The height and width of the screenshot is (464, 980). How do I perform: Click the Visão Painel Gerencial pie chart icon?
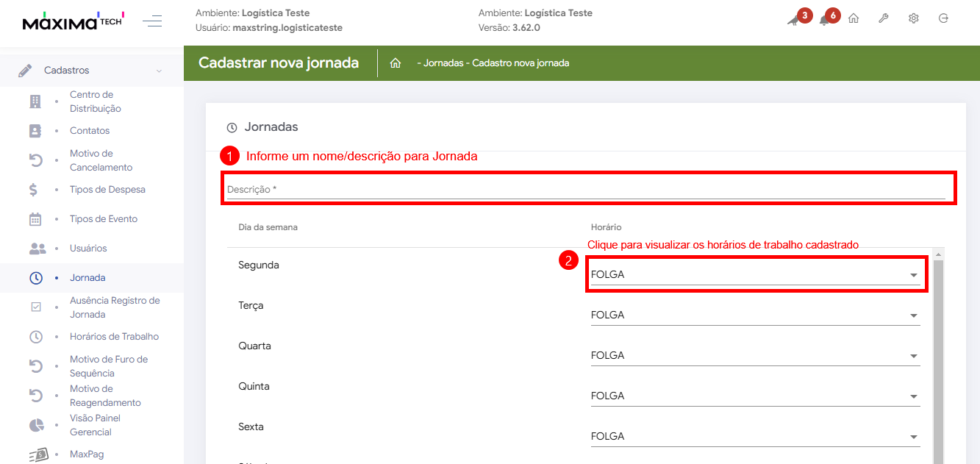35,425
